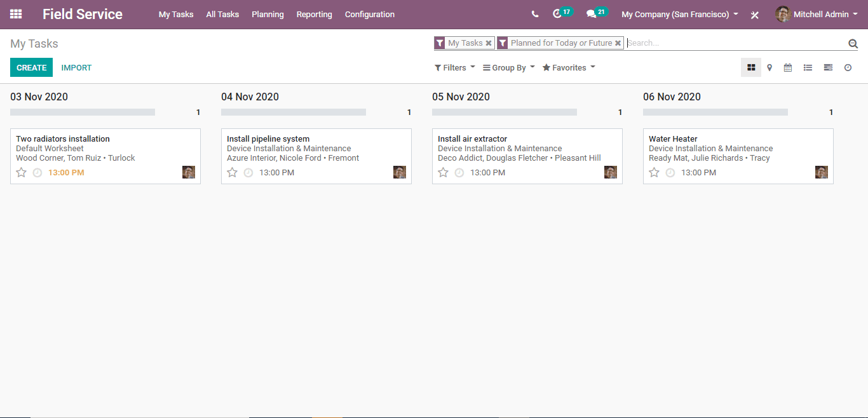Viewport: 868px width, 418px height.
Task: Open the Group By dropdown
Action: pos(508,67)
